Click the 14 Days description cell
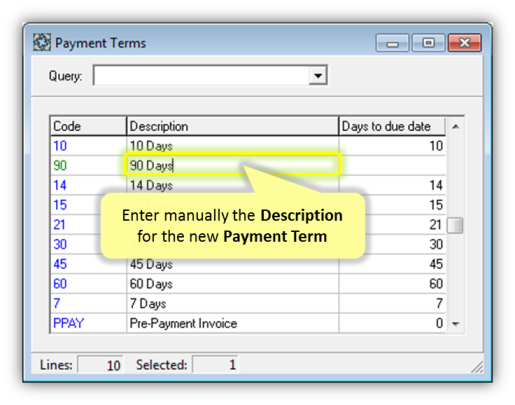Image resolution: width=515 pixels, height=405 pixels. click(232, 185)
